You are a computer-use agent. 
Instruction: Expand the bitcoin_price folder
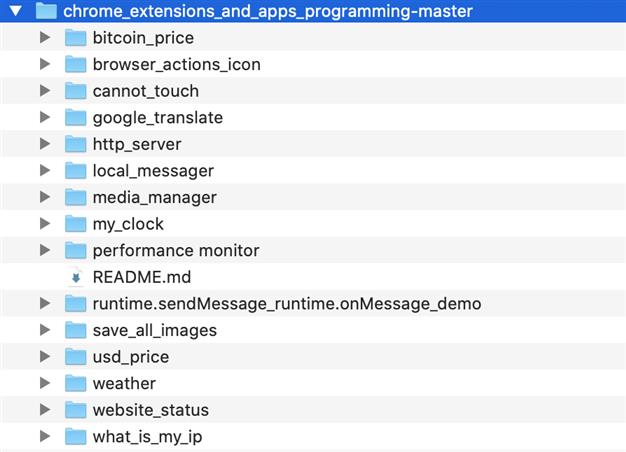click(45, 38)
